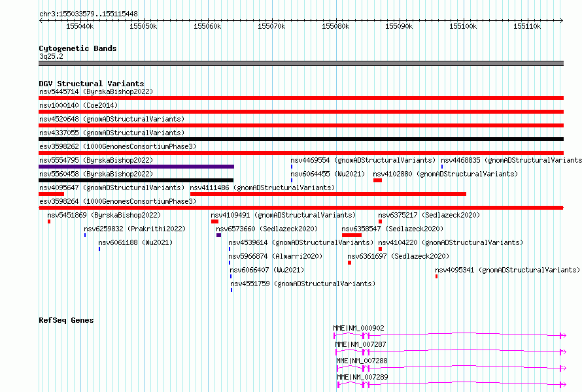582x392 pixels.
Task: Click the purple block under nsv6573660
Action: [x=218, y=235]
